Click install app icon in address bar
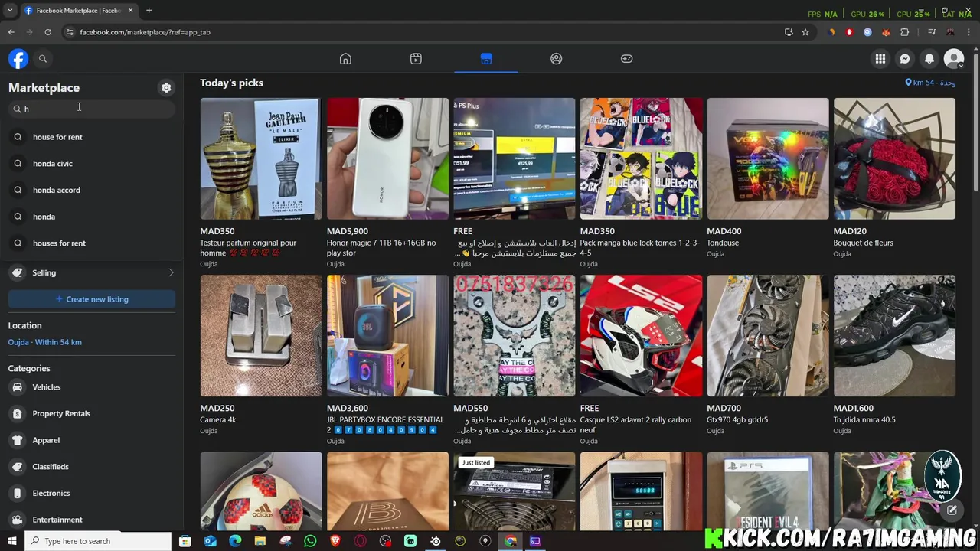The image size is (980, 551). (x=789, y=32)
